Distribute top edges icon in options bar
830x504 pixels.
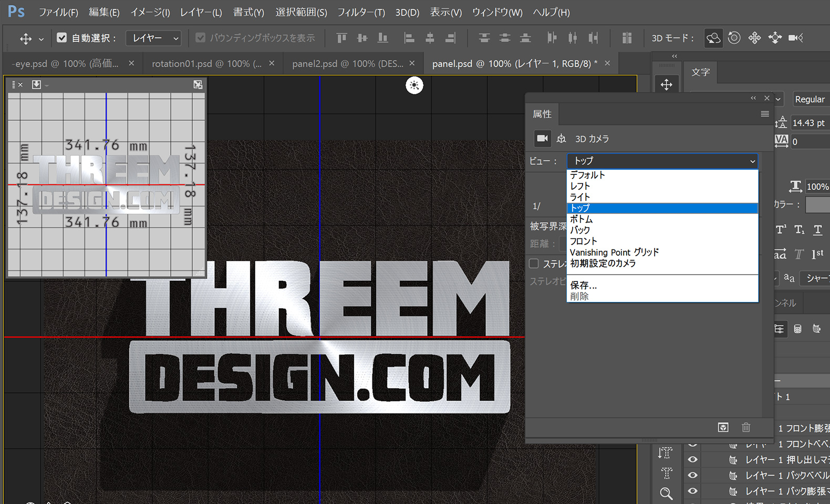pos(484,38)
